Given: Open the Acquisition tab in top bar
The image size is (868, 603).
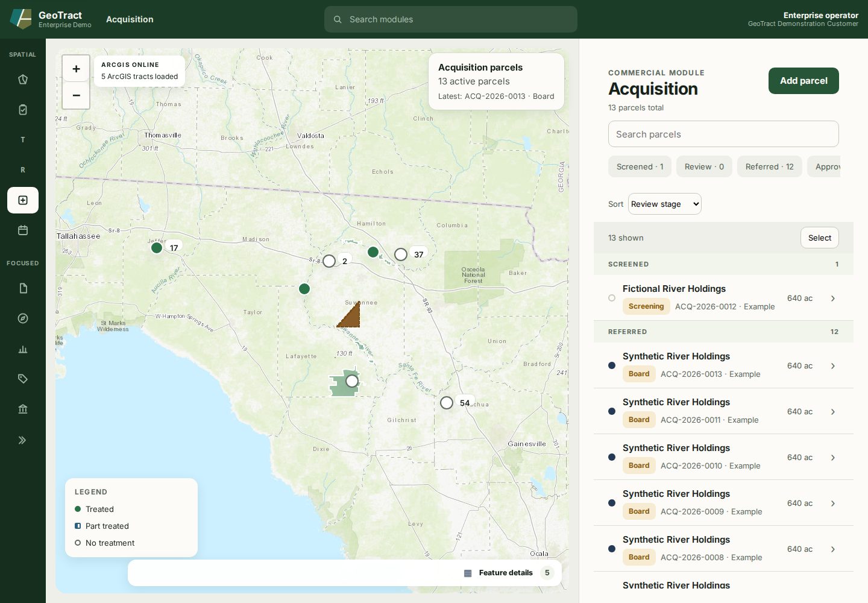Looking at the screenshot, I should [130, 19].
